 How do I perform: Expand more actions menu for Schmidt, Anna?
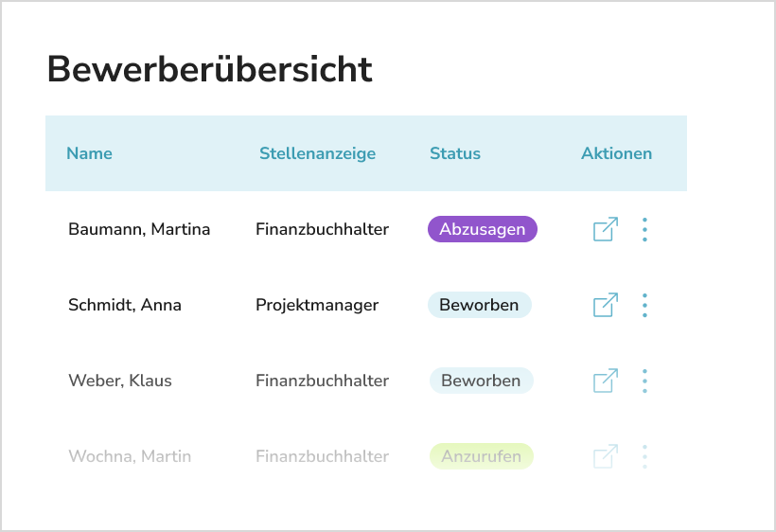tap(644, 306)
